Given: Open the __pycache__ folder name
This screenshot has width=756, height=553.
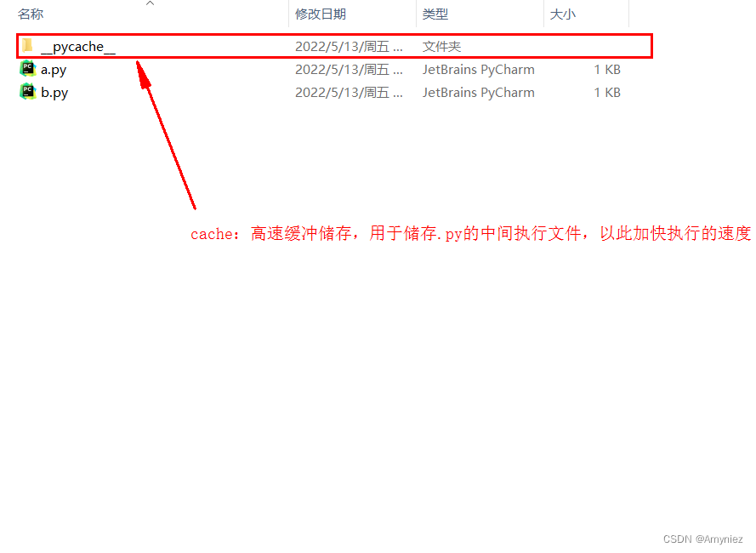Looking at the screenshot, I should (78, 46).
